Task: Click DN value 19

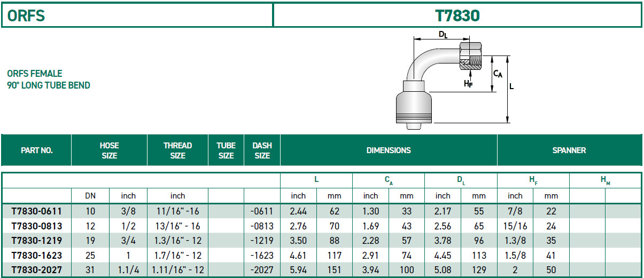Action: click(x=90, y=241)
